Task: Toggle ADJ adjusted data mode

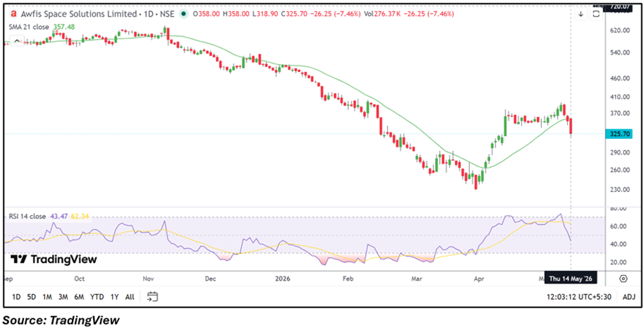Action: click(x=628, y=296)
